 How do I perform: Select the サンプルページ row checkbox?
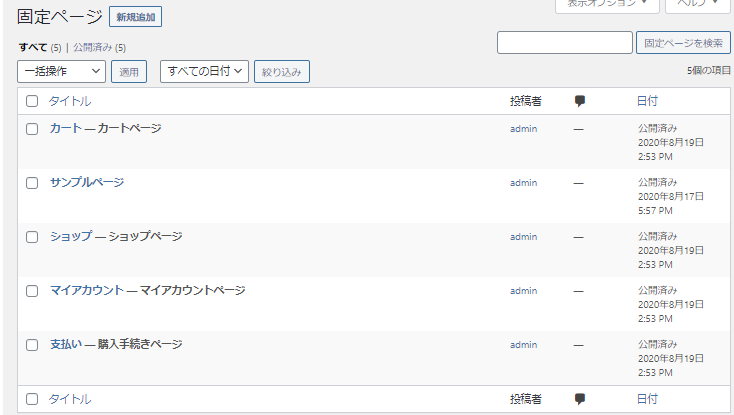tap(32, 183)
